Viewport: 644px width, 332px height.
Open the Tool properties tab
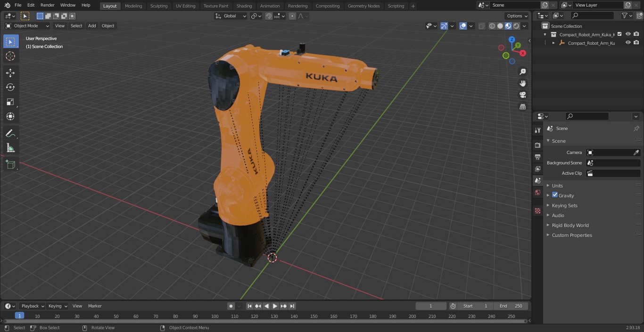[537, 130]
